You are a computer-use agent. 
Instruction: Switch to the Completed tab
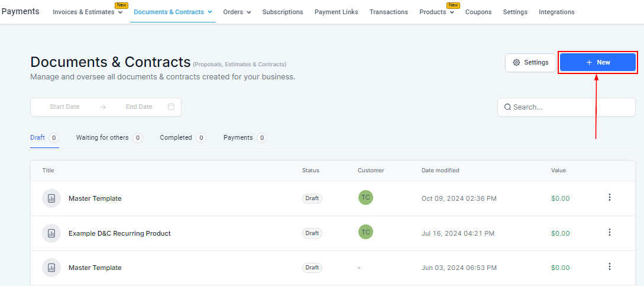176,137
